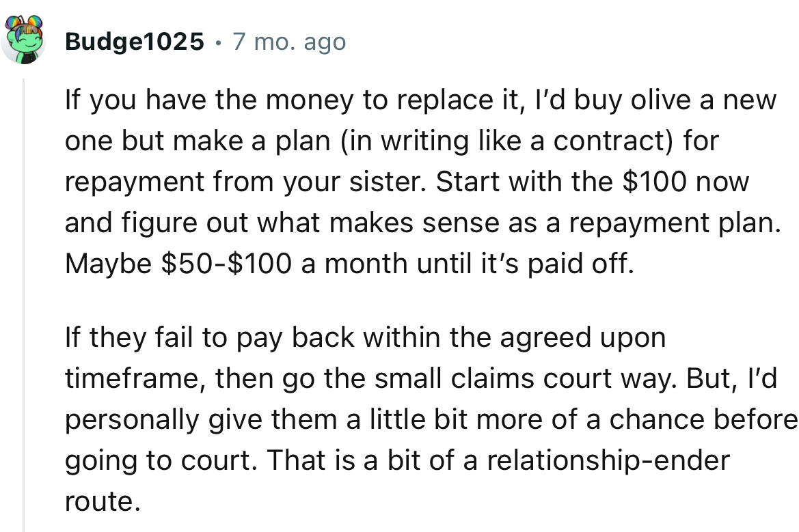This screenshot has width=799, height=532.
Task: Click the avatar's rainbow headphones
Action: (23, 20)
